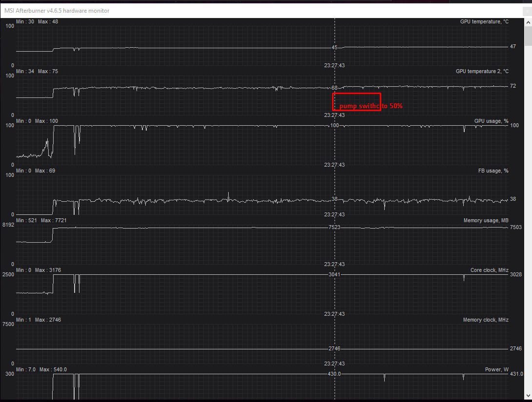Click 'Min : 521 Max : 7721' text
Image resolution: width=532 pixels, height=402 pixels.
pos(41,221)
